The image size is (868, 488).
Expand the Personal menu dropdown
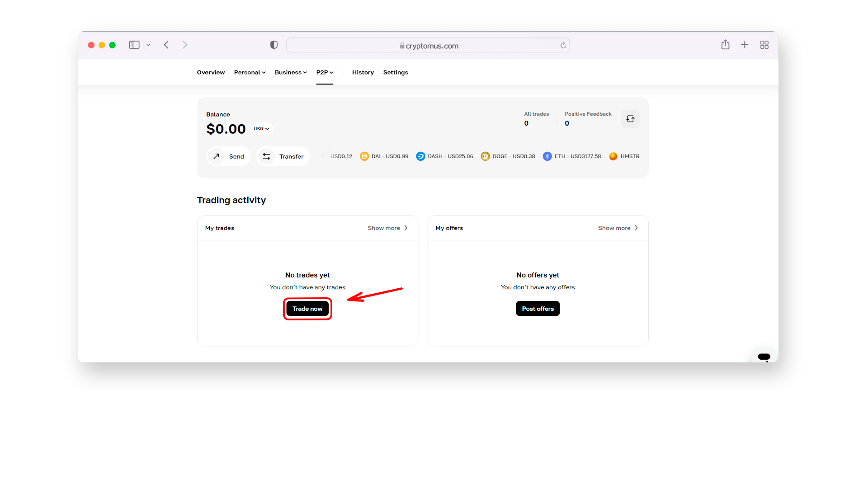pyautogui.click(x=249, y=72)
